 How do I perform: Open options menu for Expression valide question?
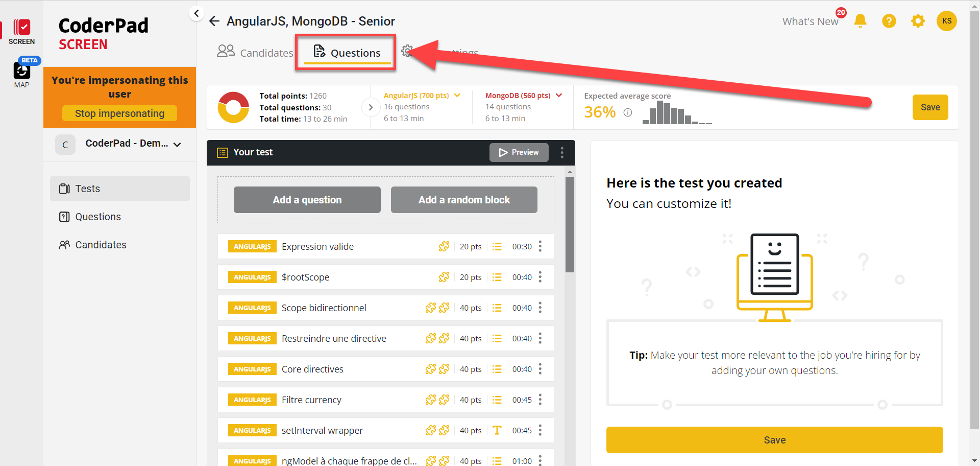point(540,246)
